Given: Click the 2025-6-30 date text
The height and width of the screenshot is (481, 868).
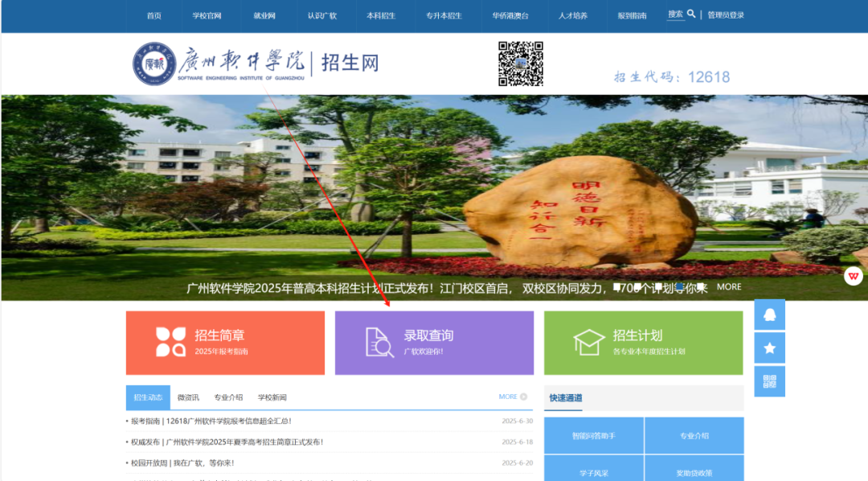Looking at the screenshot, I should pyautogui.click(x=517, y=421).
